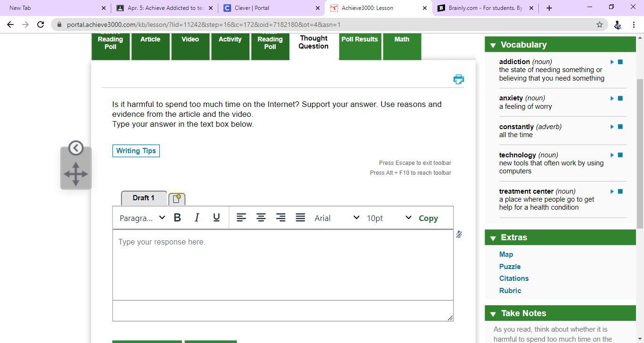Open the Arial font family dropdown
Image resolution: width=644 pixels, height=343 pixels.
[337, 218]
